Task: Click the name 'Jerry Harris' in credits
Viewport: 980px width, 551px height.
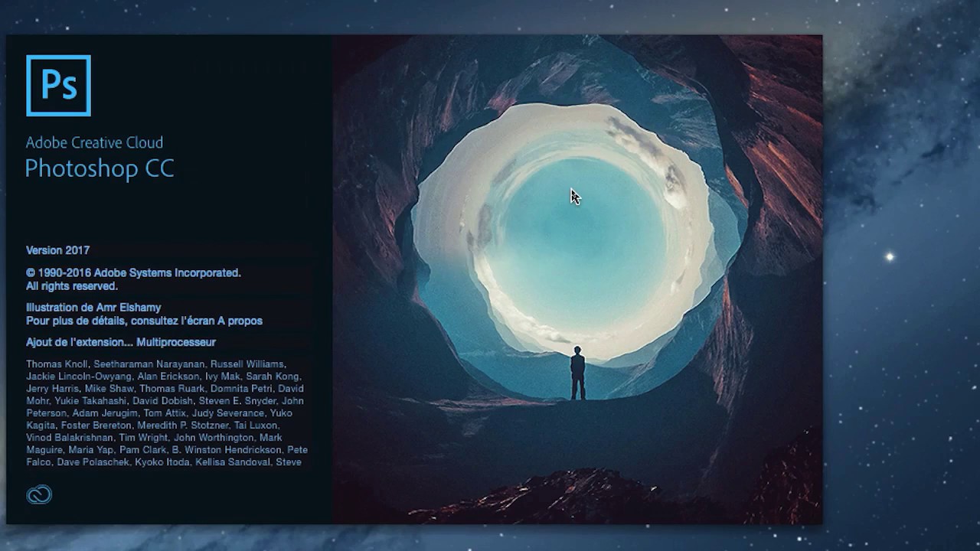Action: (52, 389)
